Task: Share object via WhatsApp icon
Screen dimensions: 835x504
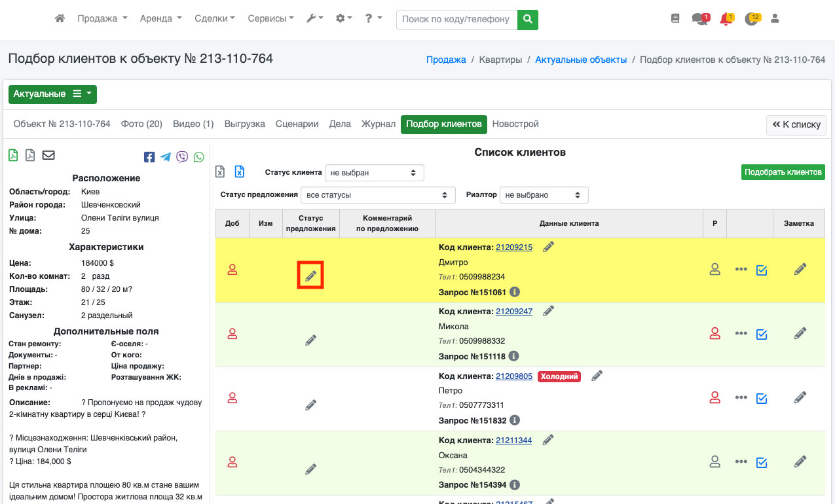Action: pyautogui.click(x=198, y=157)
